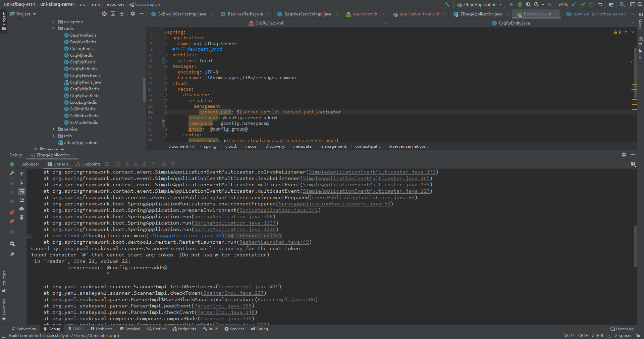Image resolution: width=644 pixels, height=339 pixels.
Task: Click the Run with Coverage icon
Action: [528, 4]
